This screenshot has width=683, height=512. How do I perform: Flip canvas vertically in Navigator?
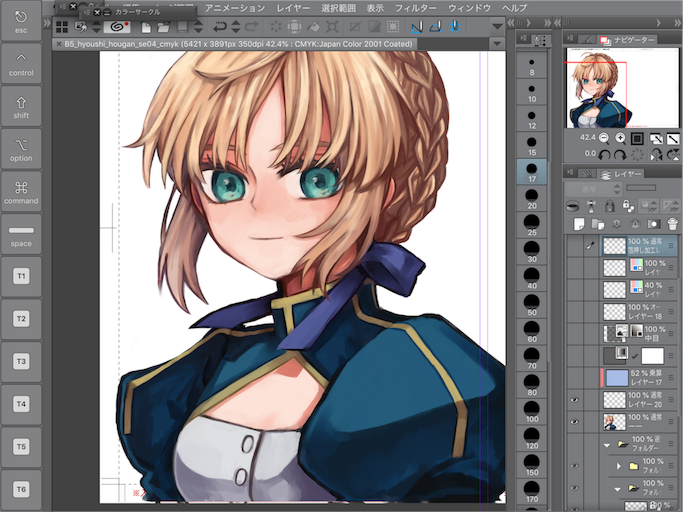[x=673, y=155]
